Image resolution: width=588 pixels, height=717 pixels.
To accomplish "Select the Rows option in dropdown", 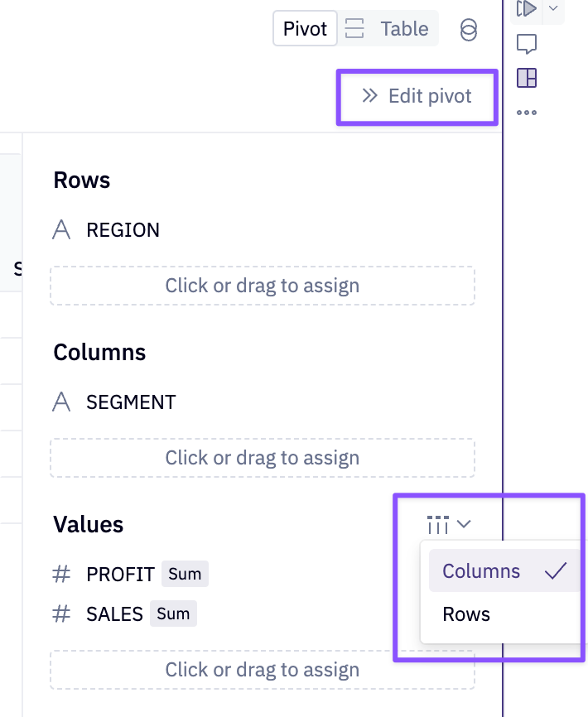I will coord(466,614).
